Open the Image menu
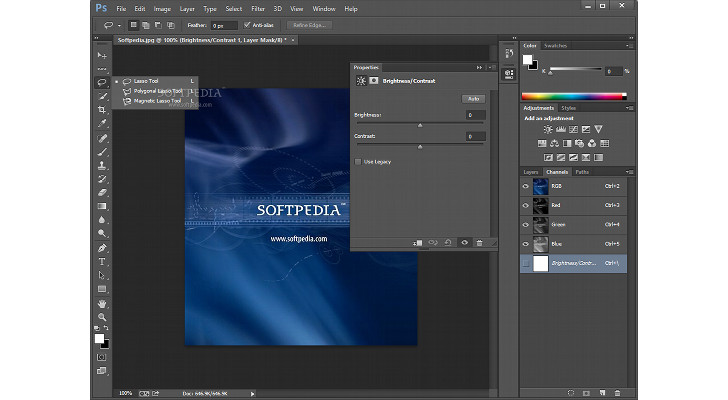728x400 pixels. (162, 9)
